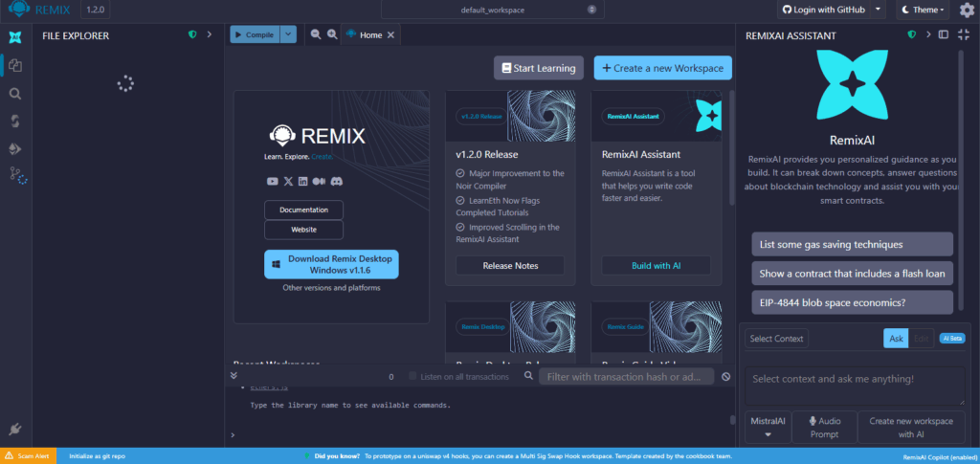
Task: Clear the terminal with the circle-slash icon
Action: (x=725, y=377)
